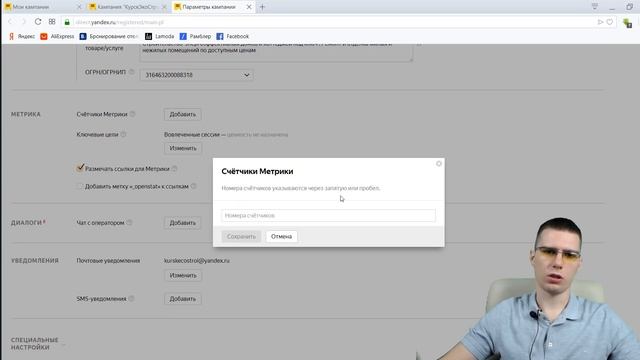The height and width of the screenshot is (360, 640).
Task: Enable Добавить метку _openstat к ссылкам
Action: [x=80, y=186]
